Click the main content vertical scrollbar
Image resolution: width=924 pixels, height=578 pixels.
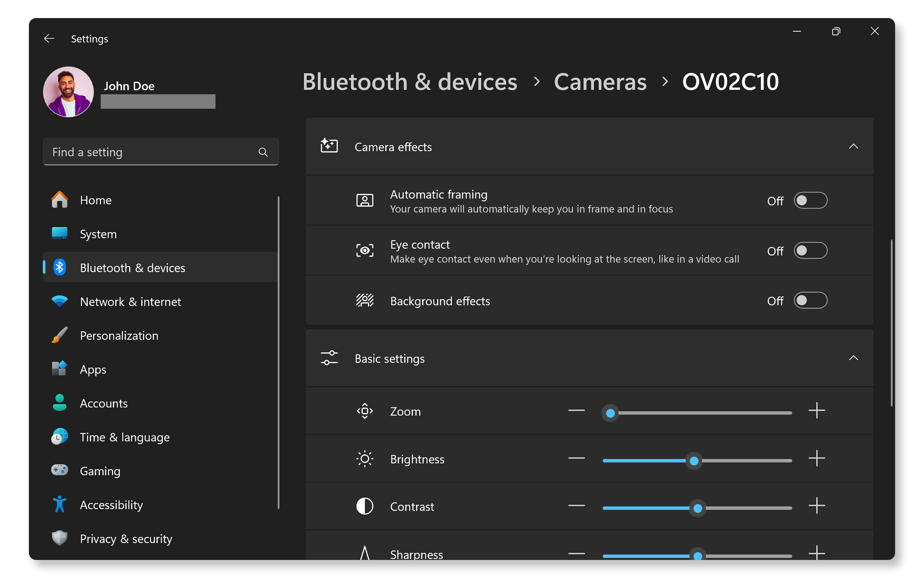tap(891, 323)
